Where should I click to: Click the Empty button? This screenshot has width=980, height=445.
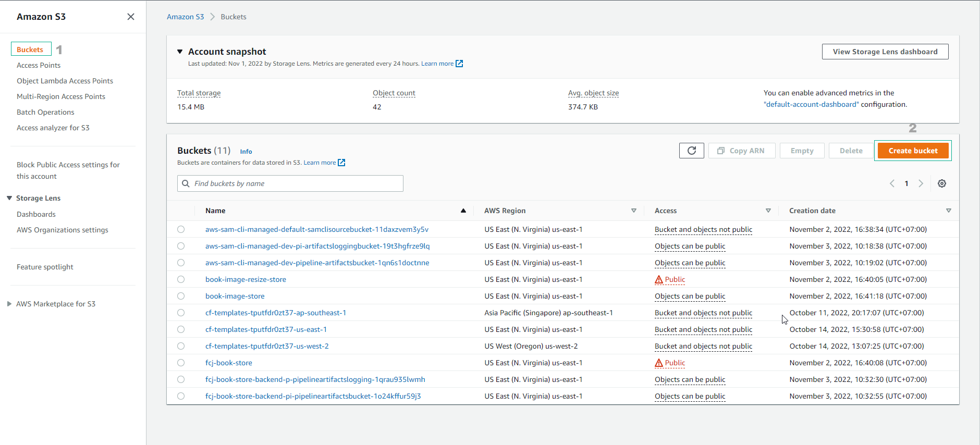click(x=802, y=151)
